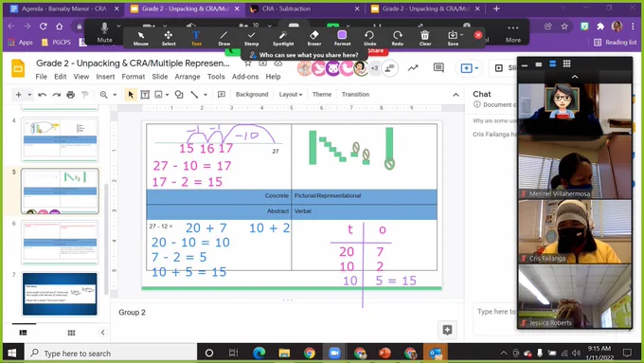This screenshot has height=363, width=644.
Task: Open the zoom magnifier tool
Action: coord(103,95)
